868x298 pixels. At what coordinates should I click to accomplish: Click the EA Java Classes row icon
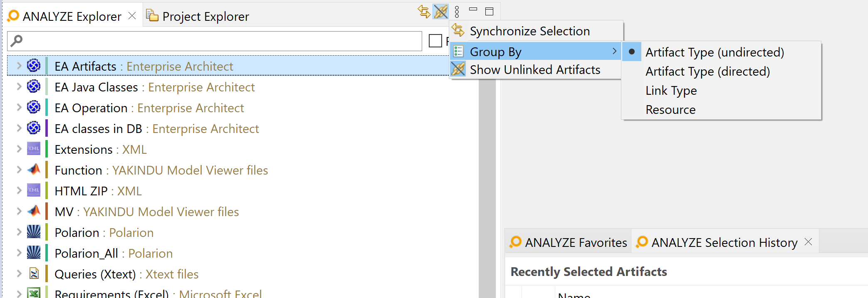pos(34,86)
